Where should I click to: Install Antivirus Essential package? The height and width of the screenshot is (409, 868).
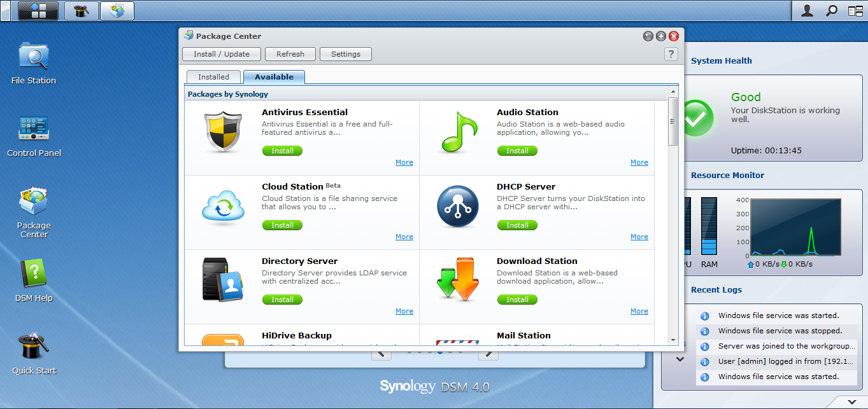[x=282, y=151]
